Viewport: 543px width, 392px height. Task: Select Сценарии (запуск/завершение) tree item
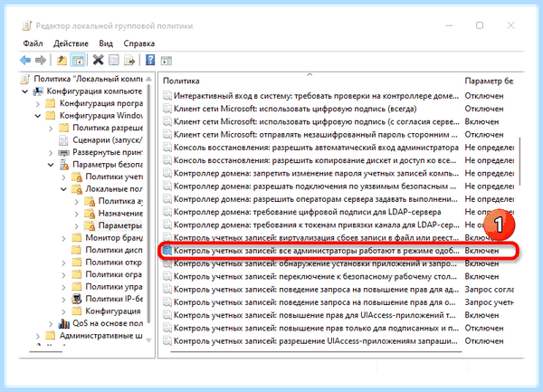pos(100,140)
